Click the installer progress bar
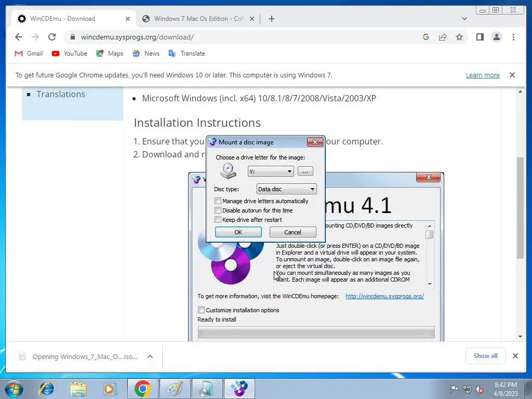The height and width of the screenshot is (399, 532). pos(316,332)
